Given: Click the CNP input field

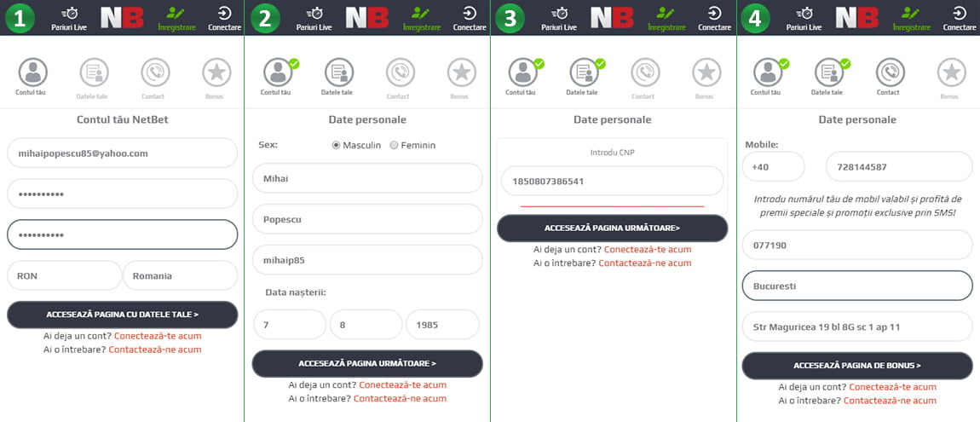Looking at the screenshot, I should pyautogui.click(x=613, y=182).
